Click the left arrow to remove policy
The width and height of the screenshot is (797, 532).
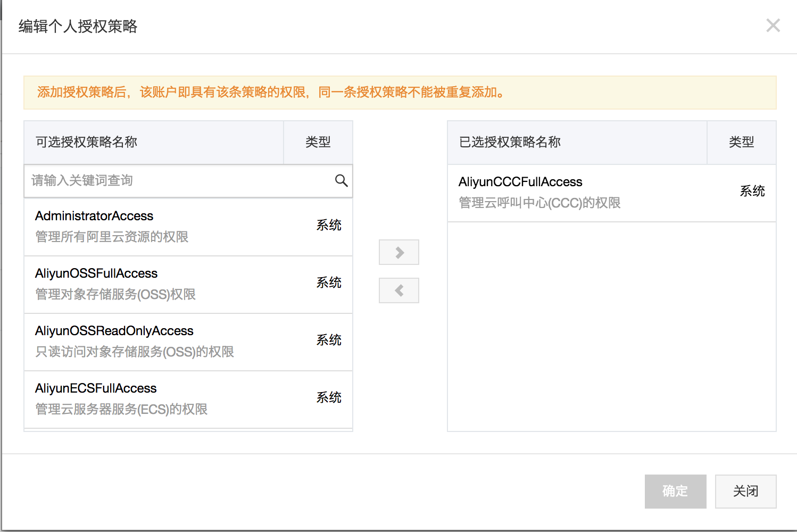(399, 290)
